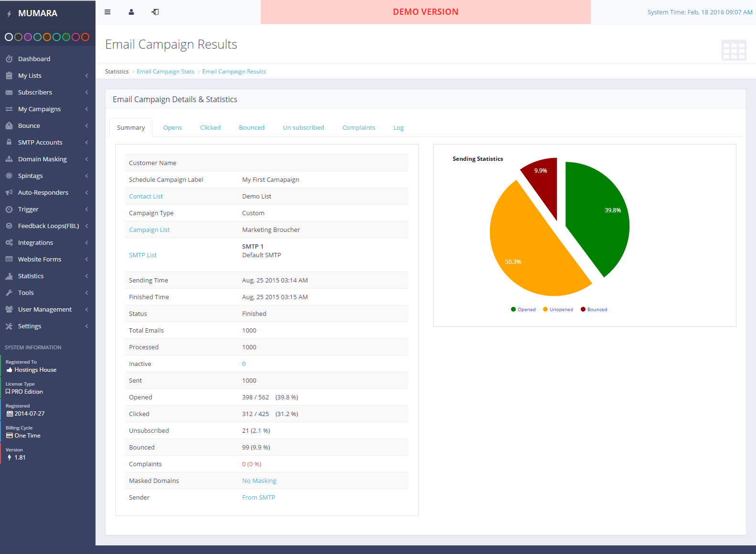Click the SMTP Accounts lock icon

[9, 142]
